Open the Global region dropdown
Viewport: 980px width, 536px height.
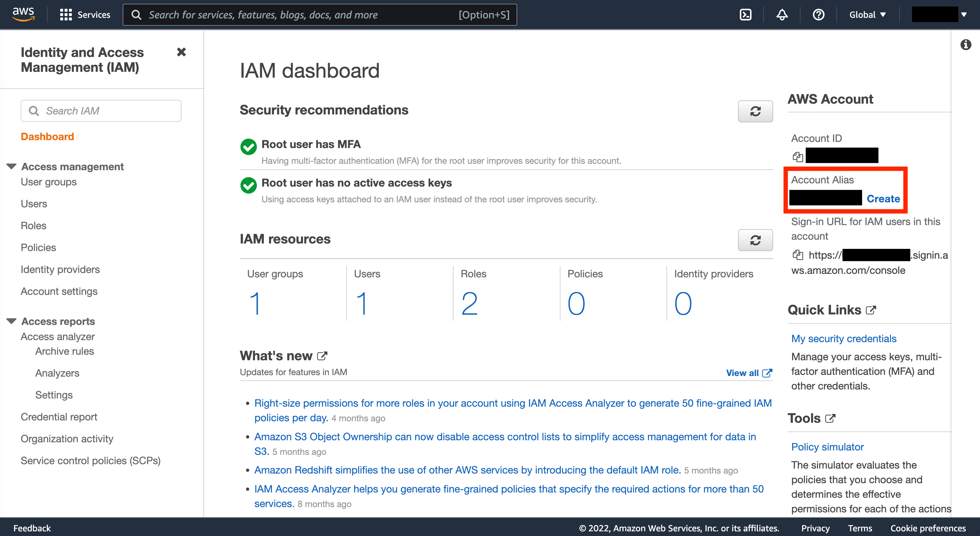(x=868, y=15)
